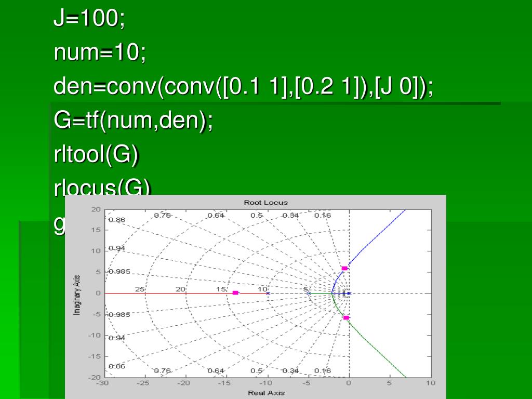Select the line starting with "den=conv(conv("
This screenshot has height=399, width=532.
(243, 86)
